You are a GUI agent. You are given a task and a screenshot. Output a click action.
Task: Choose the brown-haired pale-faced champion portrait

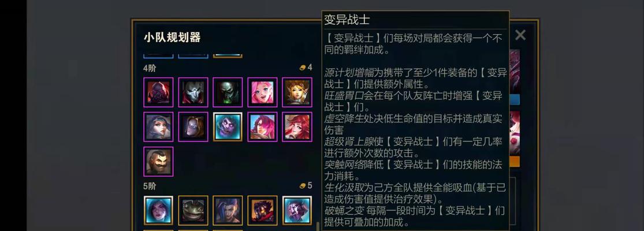(x=193, y=127)
